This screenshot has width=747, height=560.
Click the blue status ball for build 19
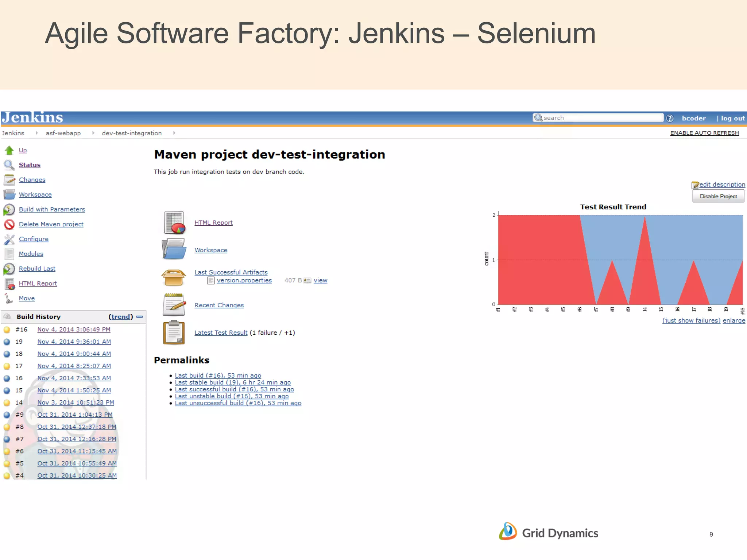point(7,342)
